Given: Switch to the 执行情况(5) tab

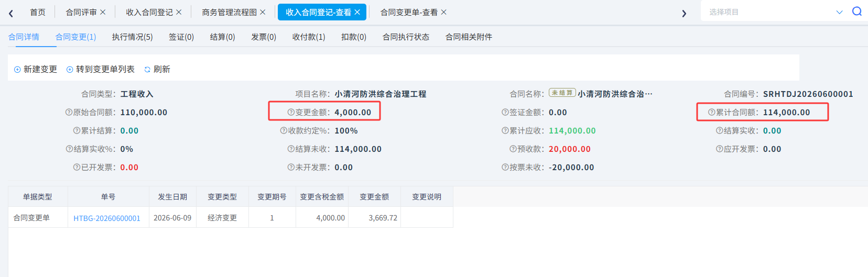Looking at the screenshot, I should (x=132, y=37).
